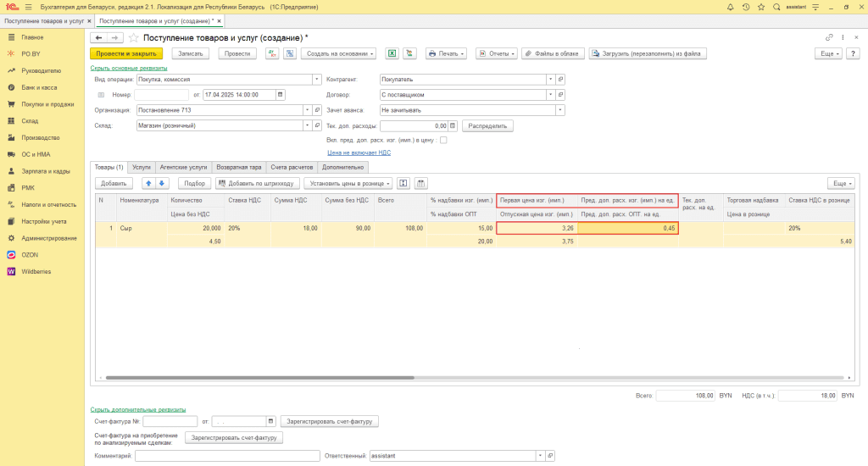Move row up with blue arrow
Image resolution: width=868 pixels, height=466 pixels.
pos(148,183)
